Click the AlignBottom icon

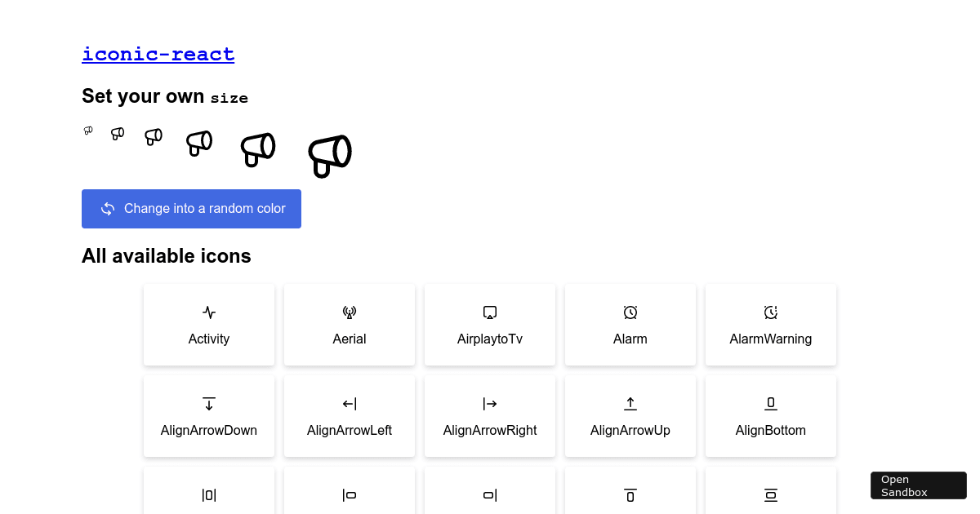pos(771,404)
